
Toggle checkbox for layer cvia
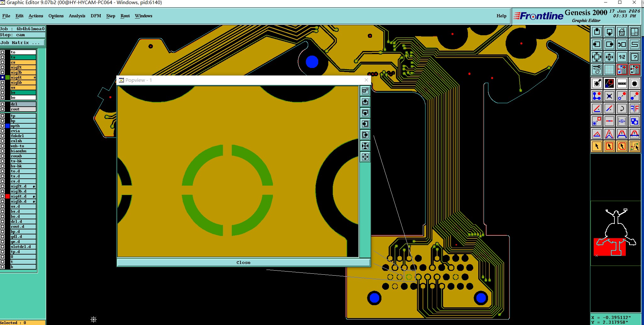click(3, 131)
